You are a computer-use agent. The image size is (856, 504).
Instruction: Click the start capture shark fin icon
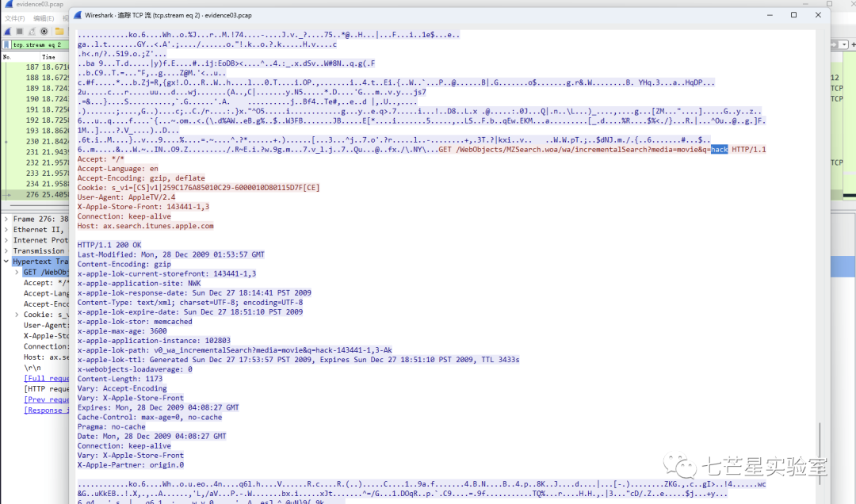pyautogui.click(x=8, y=32)
